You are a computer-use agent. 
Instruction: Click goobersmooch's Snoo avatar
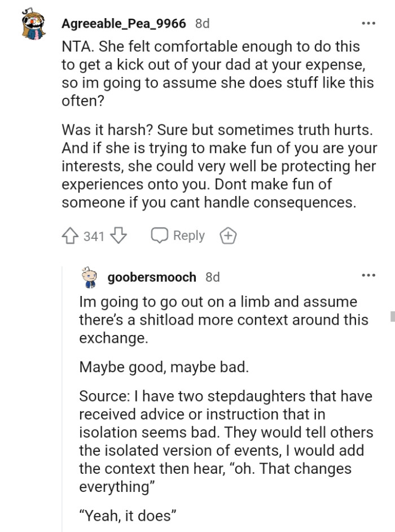[89, 277]
